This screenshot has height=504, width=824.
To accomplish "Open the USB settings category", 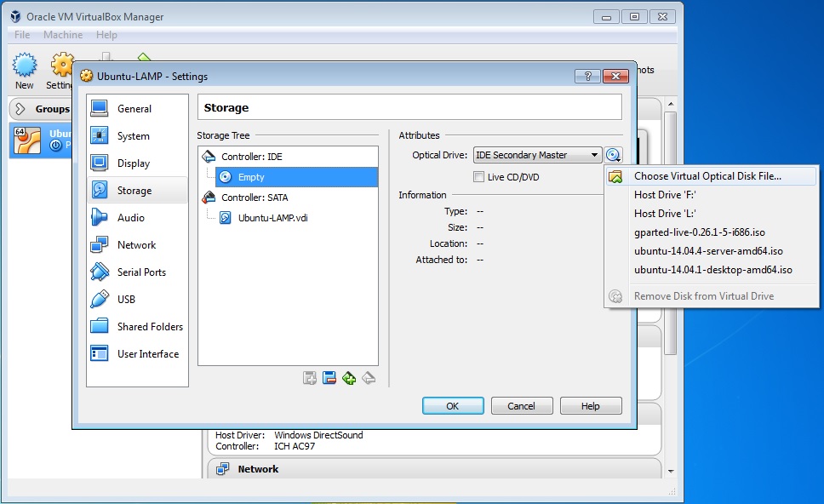I will pos(137,300).
